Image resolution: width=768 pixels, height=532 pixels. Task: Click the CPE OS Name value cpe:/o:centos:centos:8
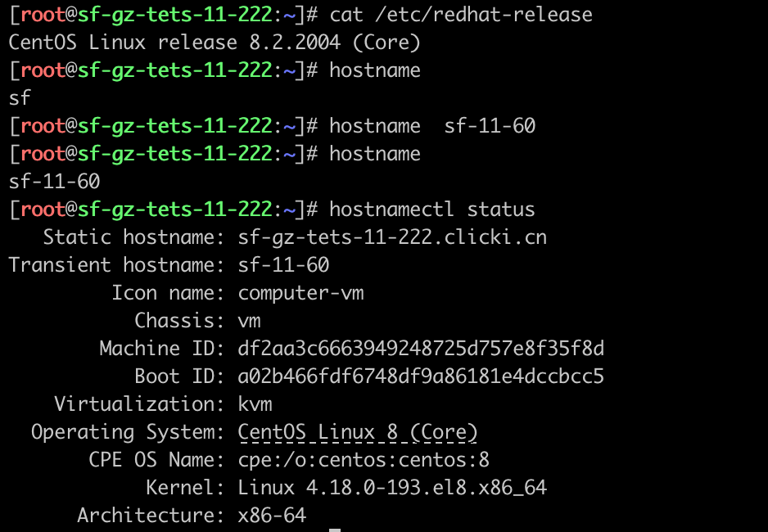pyautogui.click(x=364, y=460)
